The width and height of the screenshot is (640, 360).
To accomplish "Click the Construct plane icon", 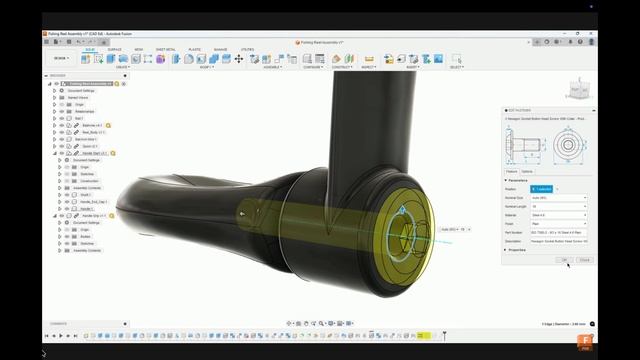I will pos(336,59).
